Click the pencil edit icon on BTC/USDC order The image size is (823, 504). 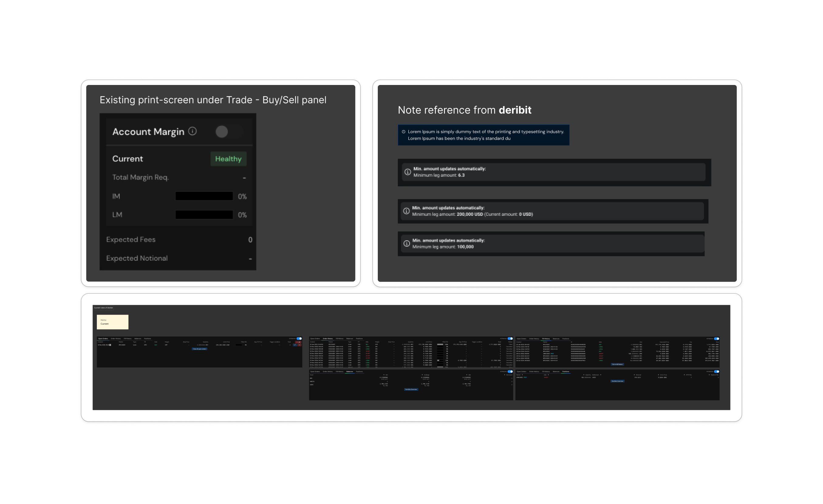tap(295, 345)
